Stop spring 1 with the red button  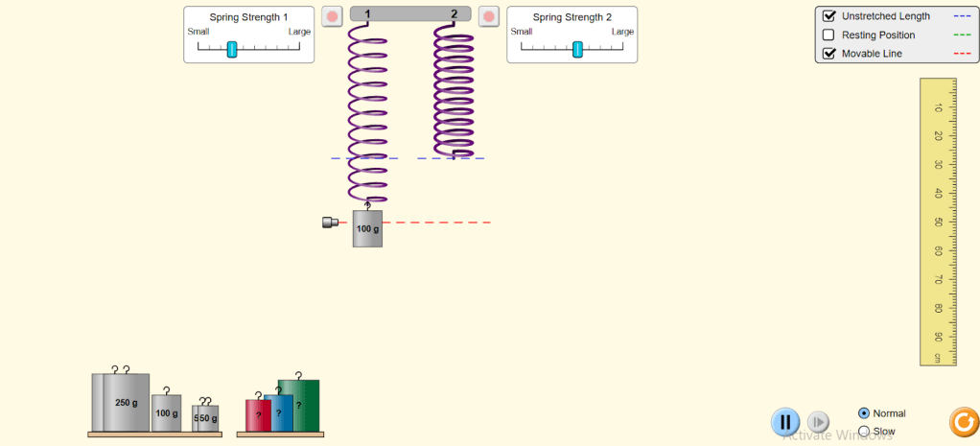(332, 16)
